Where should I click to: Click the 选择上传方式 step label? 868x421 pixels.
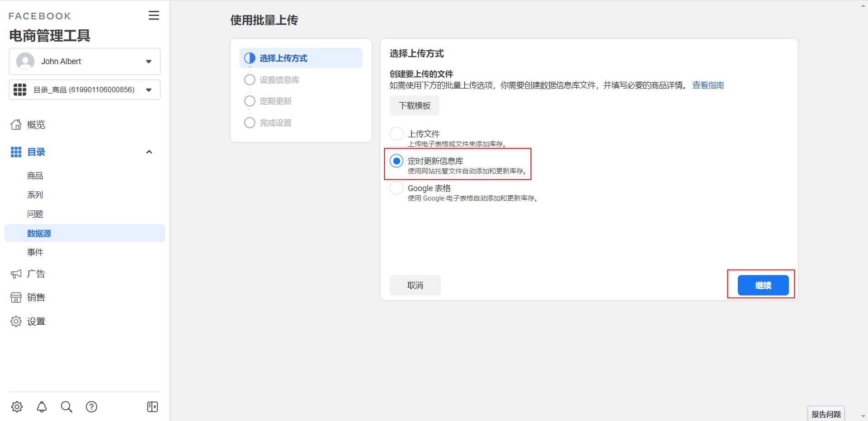(283, 58)
